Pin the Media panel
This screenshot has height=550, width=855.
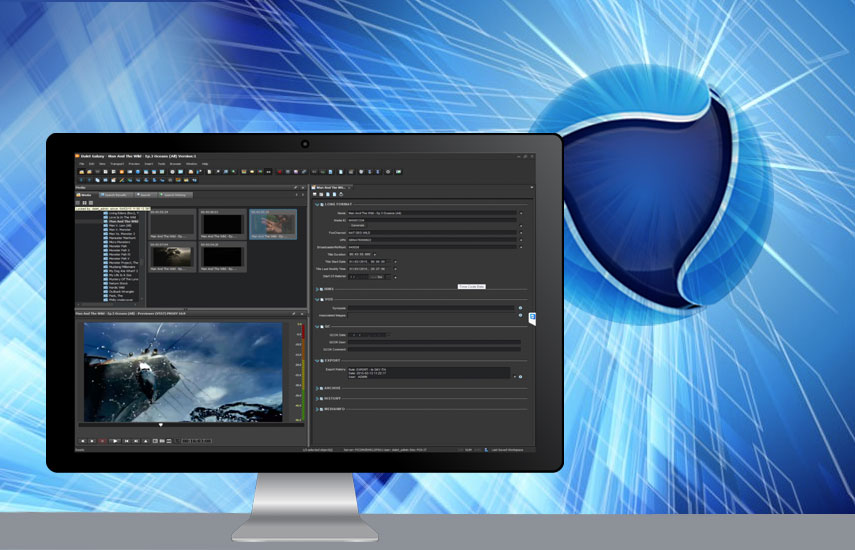(x=296, y=188)
